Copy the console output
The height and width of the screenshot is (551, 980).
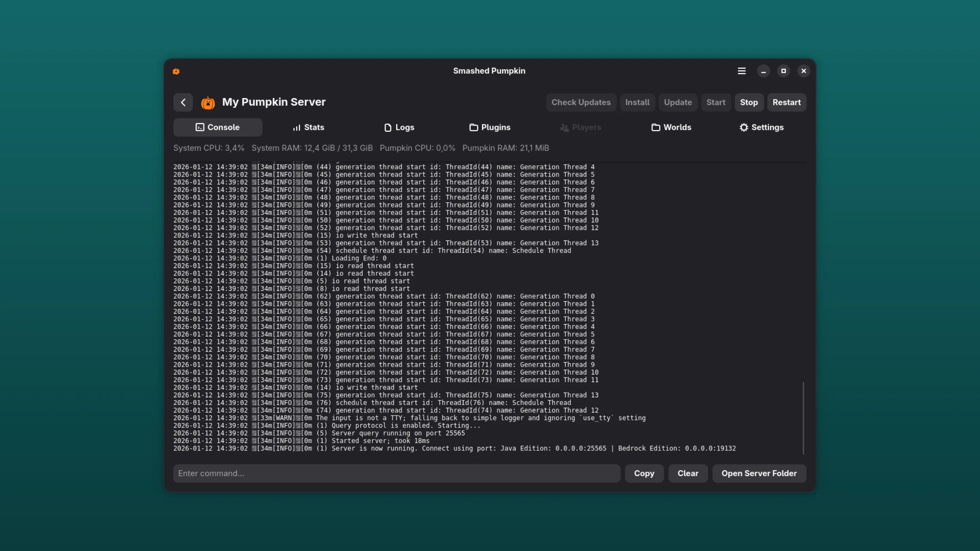pos(644,473)
